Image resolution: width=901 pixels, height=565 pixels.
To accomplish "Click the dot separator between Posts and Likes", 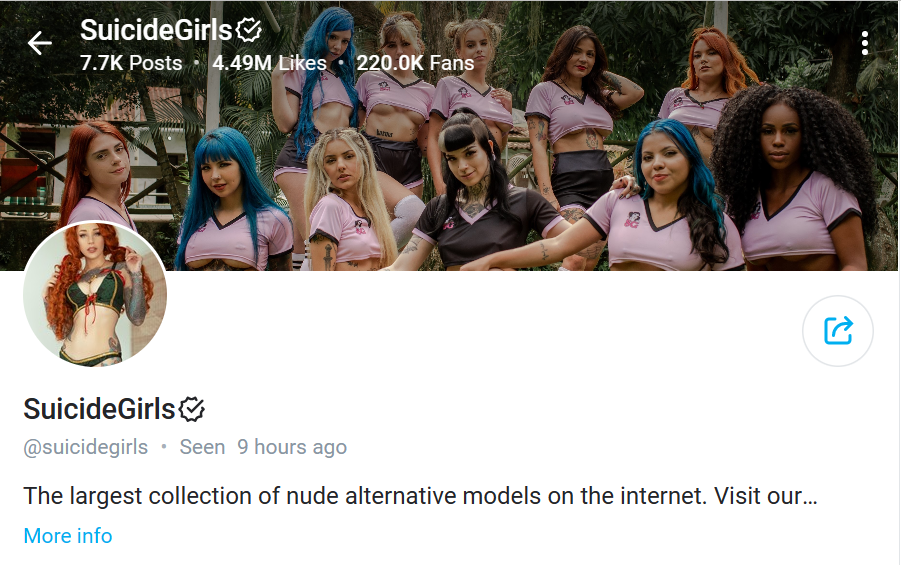I will (x=197, y=63).
